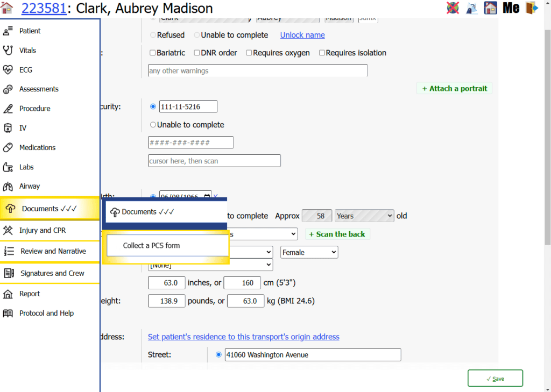
Task: Click the any other warnings input field
Action: click(x=257, y=70)
